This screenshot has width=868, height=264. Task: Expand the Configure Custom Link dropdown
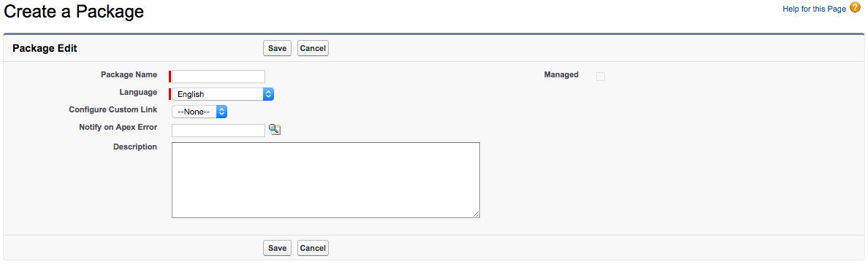pos(200,112)
